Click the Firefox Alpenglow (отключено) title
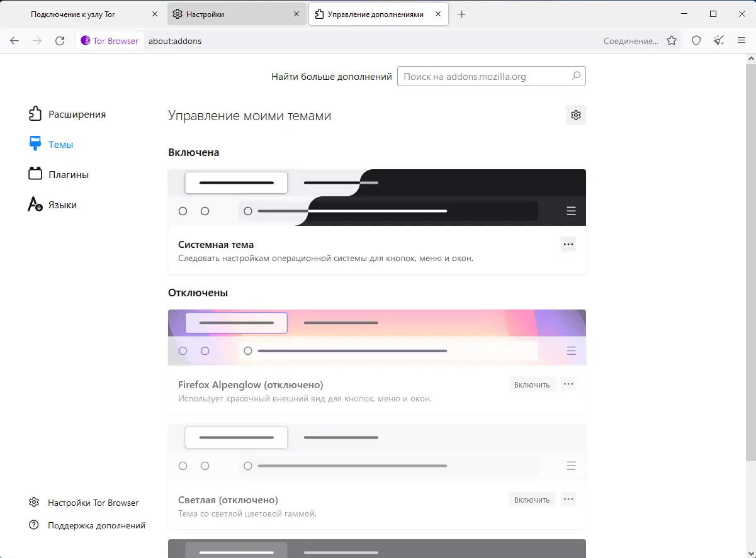This screenshot has width=756, height=558. click(x=251, y=384)
